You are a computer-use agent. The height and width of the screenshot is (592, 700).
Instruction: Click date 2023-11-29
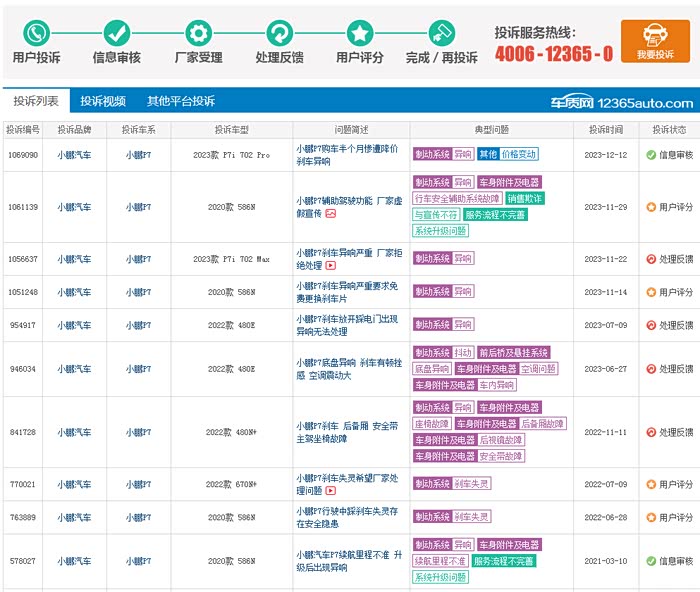tap(605, 207)
